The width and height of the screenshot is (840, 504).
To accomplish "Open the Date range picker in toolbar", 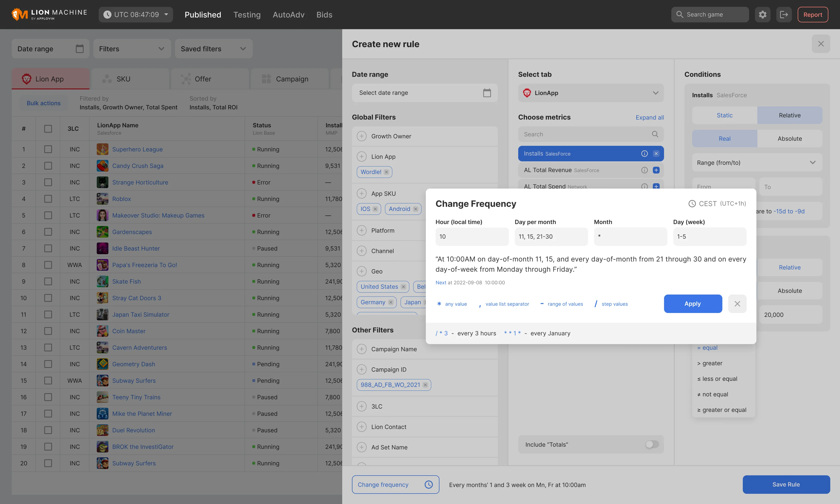I will [x=50, y=49].
